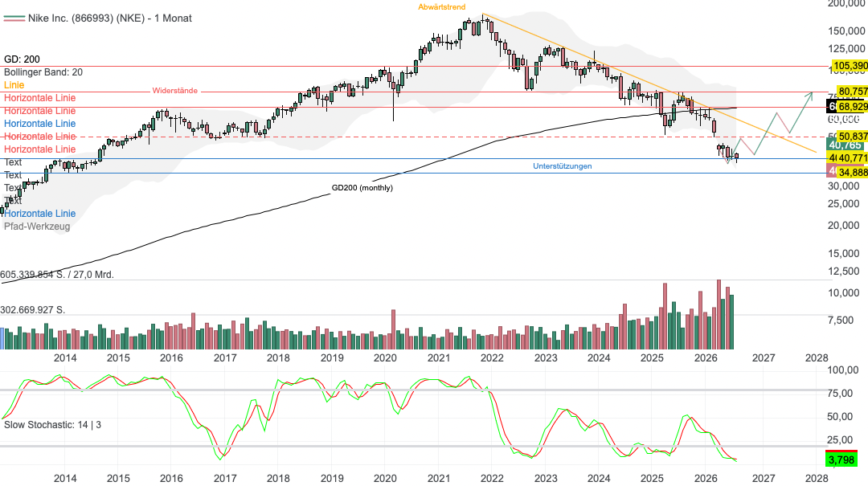
Task: Click 2016 on the stochastic time axis
Action: tap(172, 478)
